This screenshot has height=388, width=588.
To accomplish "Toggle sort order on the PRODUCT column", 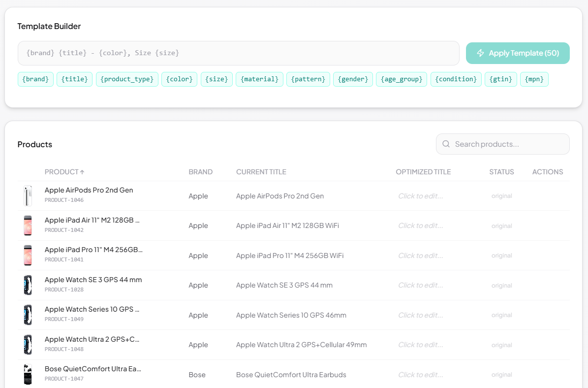I will tap(64, 171).
